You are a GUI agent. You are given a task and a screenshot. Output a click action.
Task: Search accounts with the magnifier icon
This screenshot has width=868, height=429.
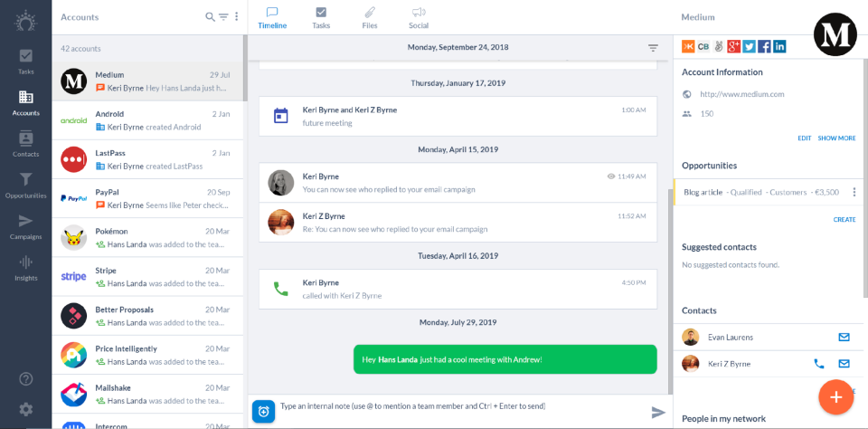[x=210, y=17]
